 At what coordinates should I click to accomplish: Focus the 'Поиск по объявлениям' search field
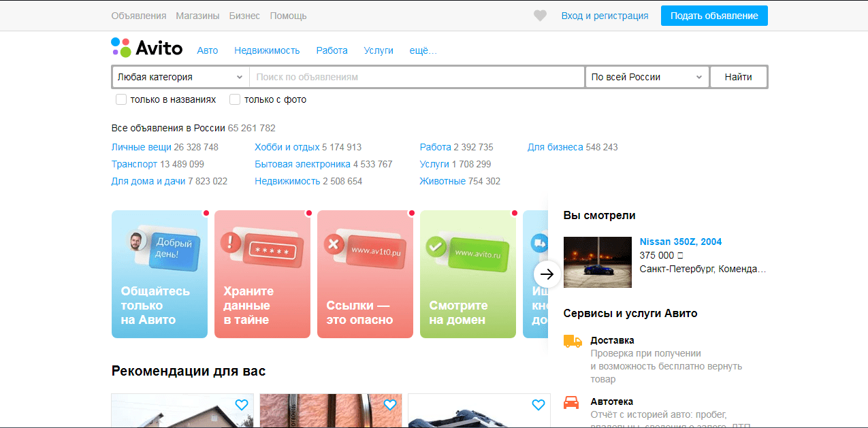417,77
